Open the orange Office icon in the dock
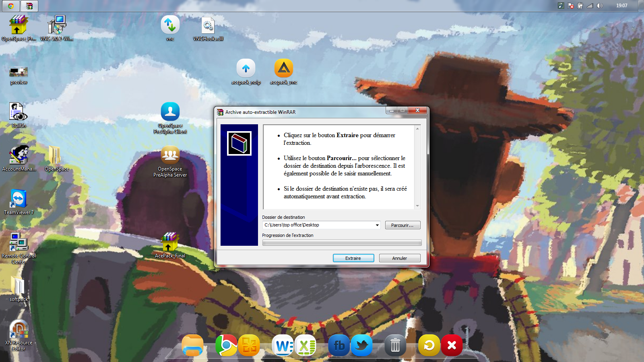This screenshot has height=362, width=644. tap(249, 346)
